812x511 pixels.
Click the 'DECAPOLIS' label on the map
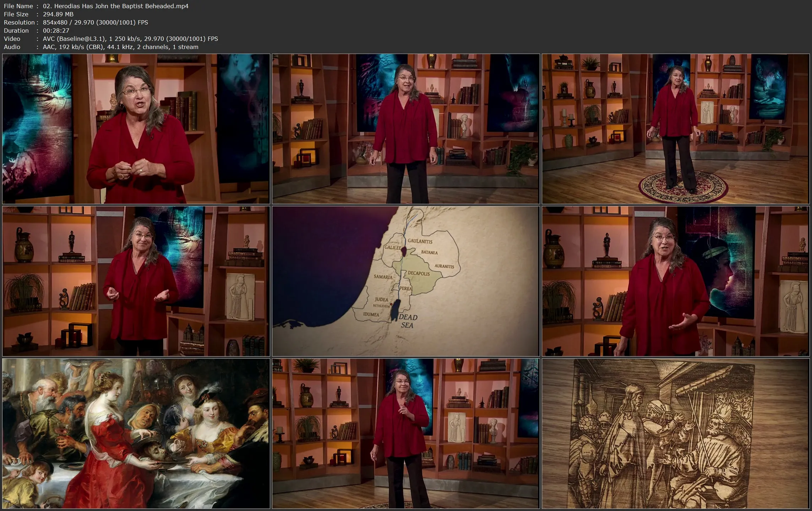(419, 273)
